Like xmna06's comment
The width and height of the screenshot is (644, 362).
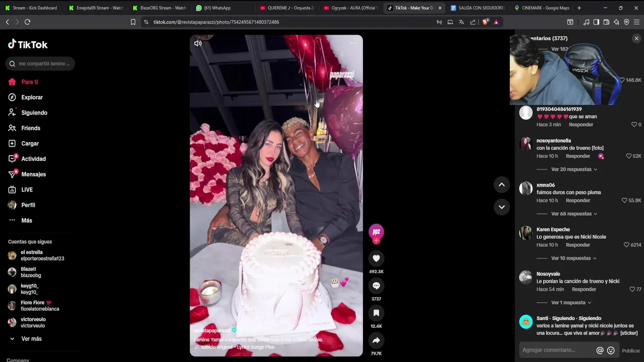(624, 201)
